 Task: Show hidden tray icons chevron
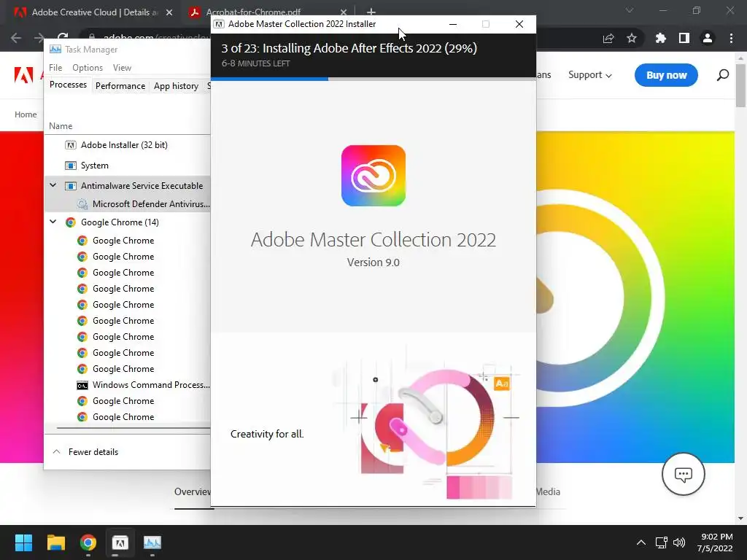(x=641, y=542)
